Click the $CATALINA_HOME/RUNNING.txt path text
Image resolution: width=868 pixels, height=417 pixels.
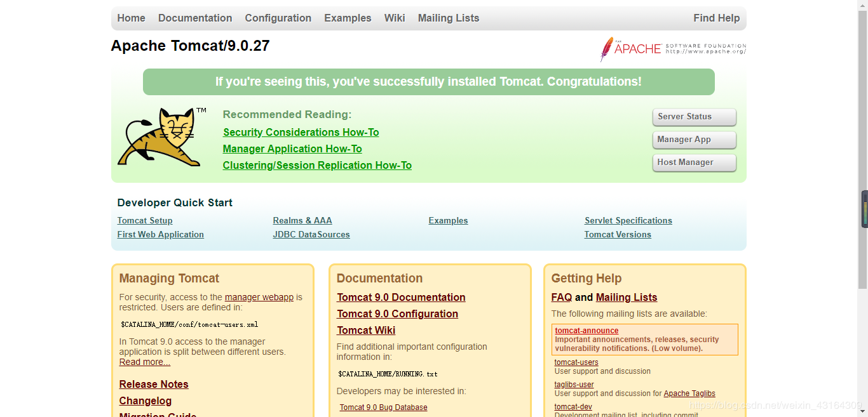388,374
